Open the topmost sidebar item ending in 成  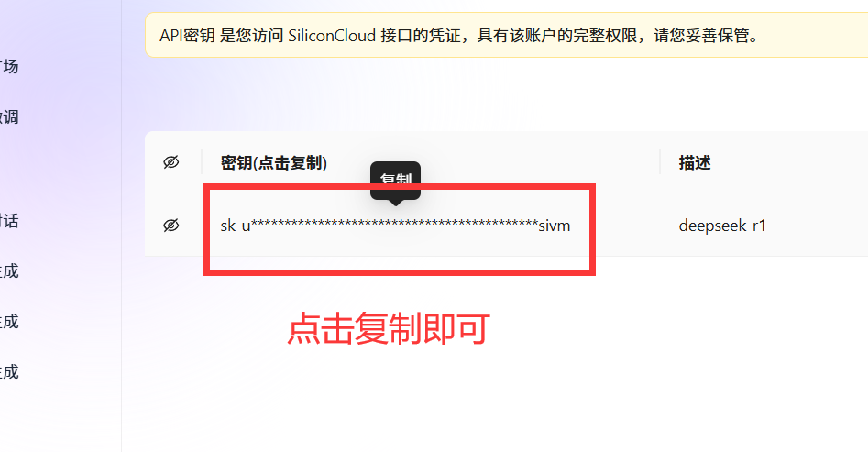9,270
